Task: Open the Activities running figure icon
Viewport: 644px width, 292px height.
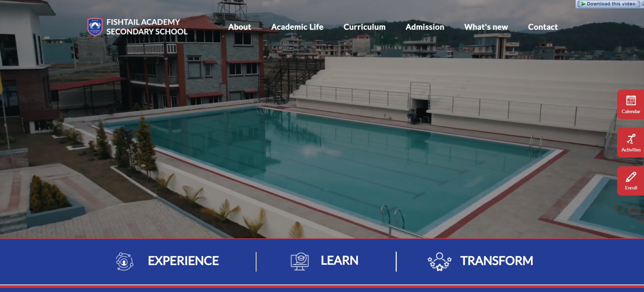Action: point(631,139)
